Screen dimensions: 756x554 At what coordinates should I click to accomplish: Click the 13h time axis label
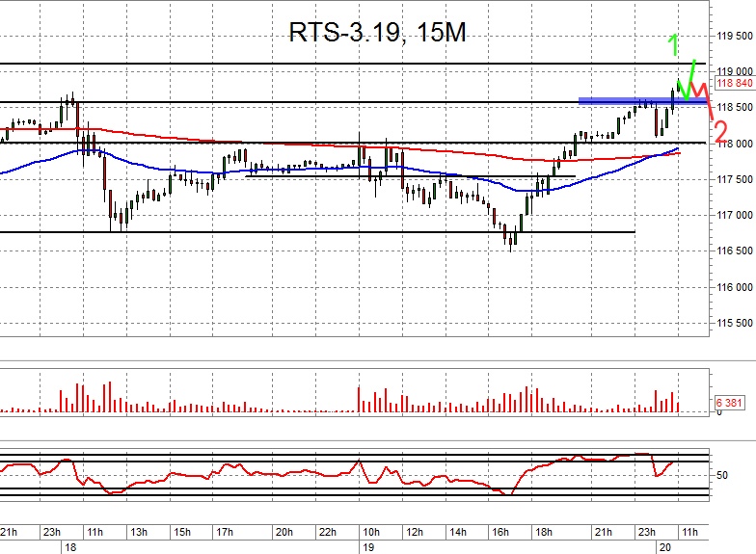[139, 532]
